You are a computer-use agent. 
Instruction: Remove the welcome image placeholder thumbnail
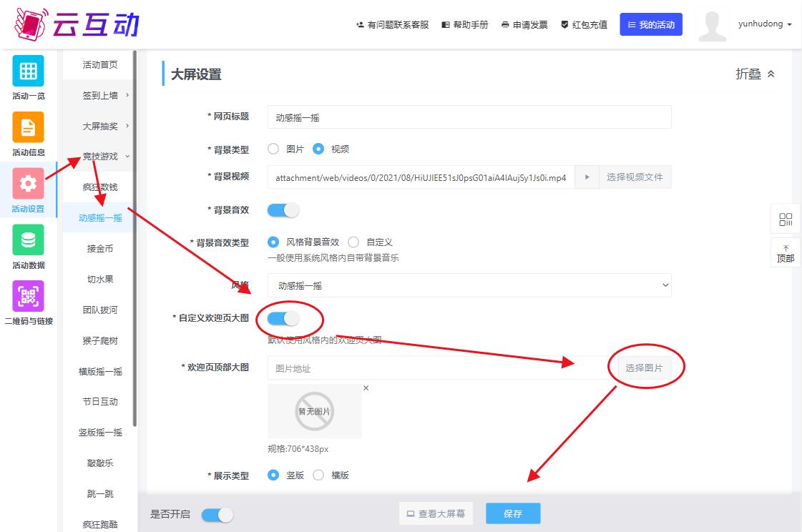point(366,388)
